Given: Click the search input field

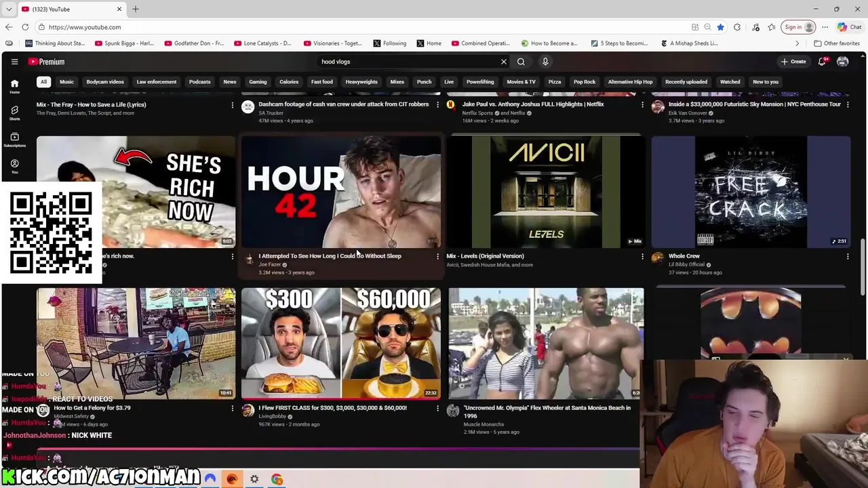Looking at the screenshot, I should [409, 62].
